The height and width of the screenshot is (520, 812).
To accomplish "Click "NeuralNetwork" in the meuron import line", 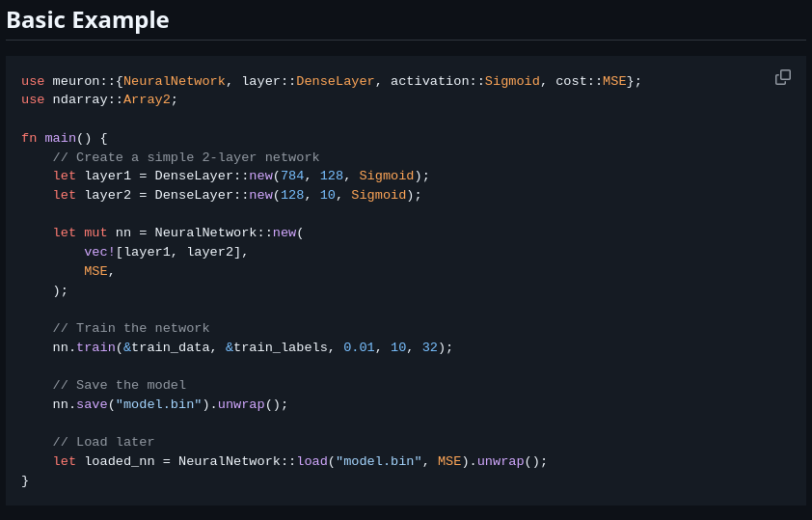I will coord(174,82).
